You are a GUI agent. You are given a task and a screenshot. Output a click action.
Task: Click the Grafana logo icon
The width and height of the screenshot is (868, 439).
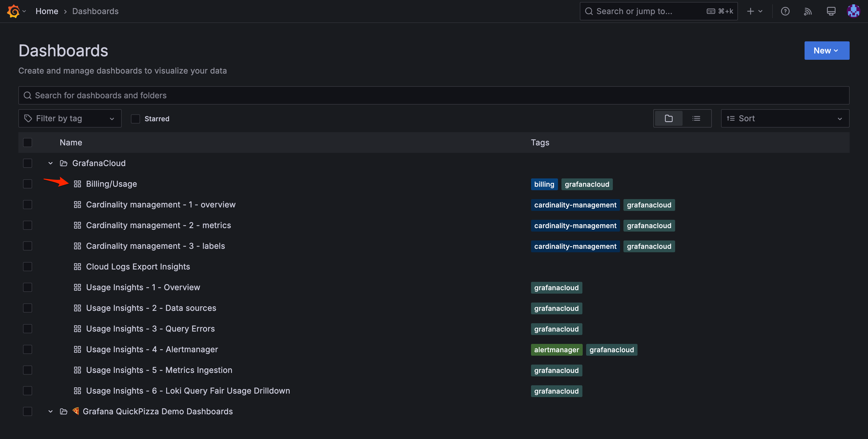click(x=13, y=11)
